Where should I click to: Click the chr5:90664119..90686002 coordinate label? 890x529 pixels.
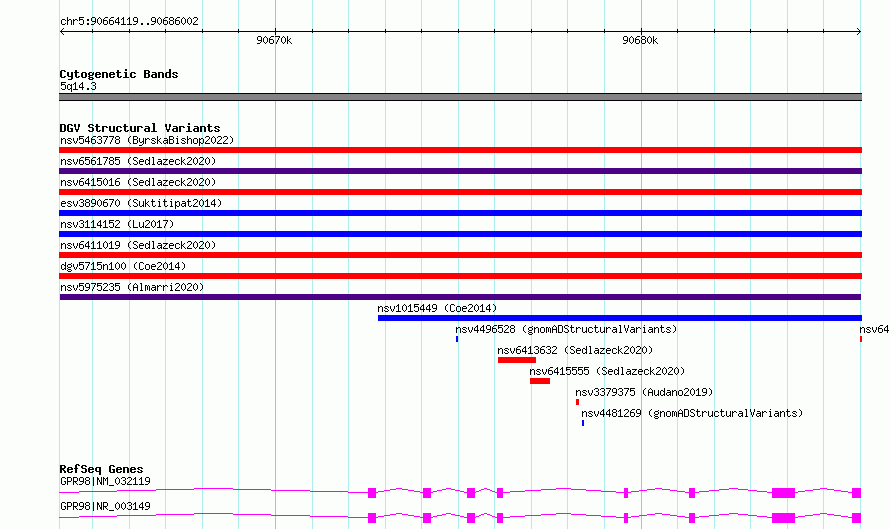coord(129,22)
